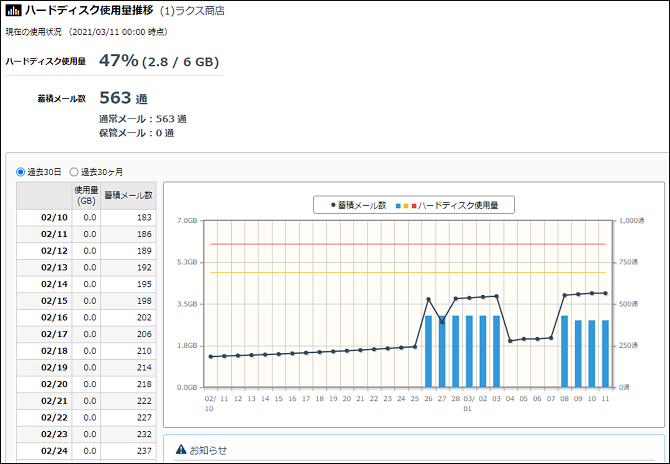Viewport: 670px width, 464px height.
Task: Click the 500通 right axis label
Action: point(628,304)
